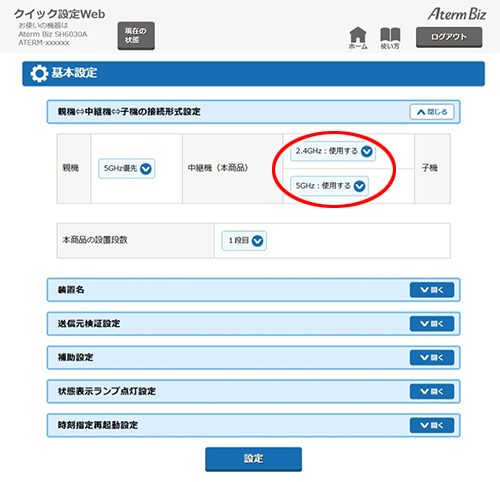This screenshot has height=482, width=500.
Task: Collapse the 接続形式設定 section with 閉じる
Action: [x=432, y=112]
